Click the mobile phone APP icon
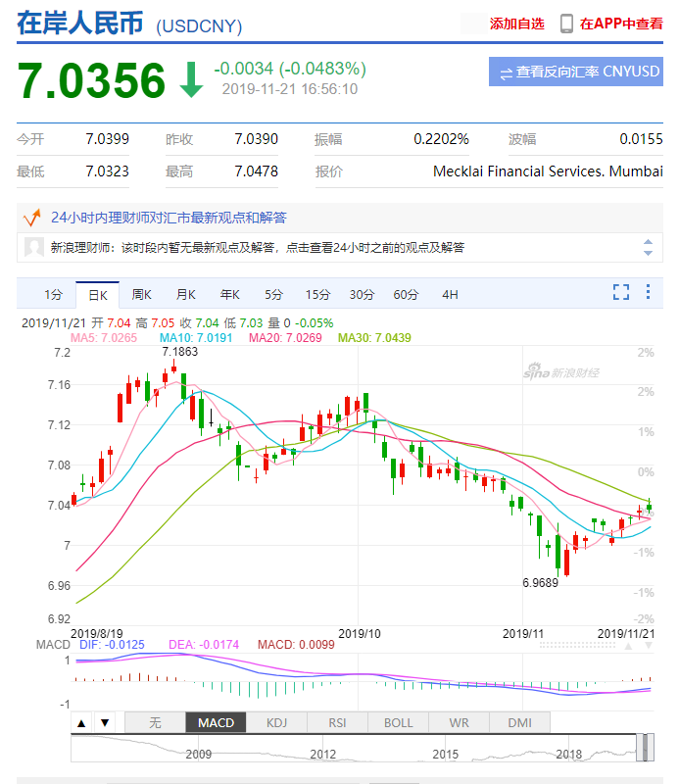 (566, 24)
